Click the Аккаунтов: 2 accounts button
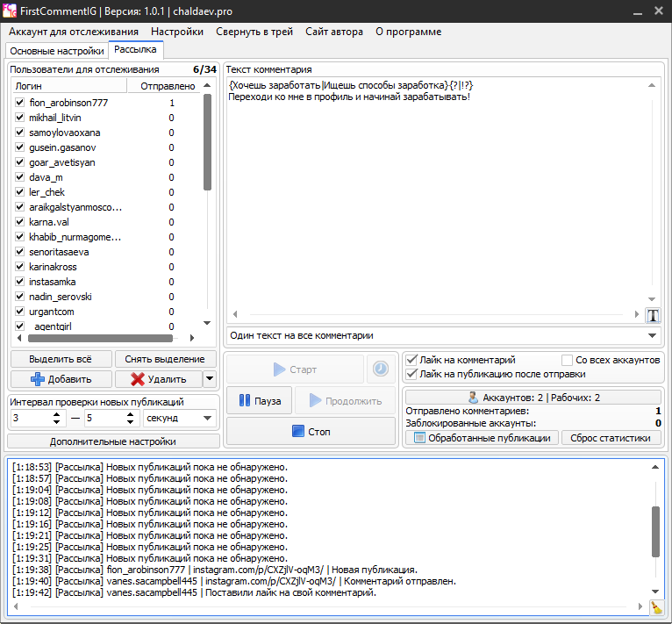672x624 pixels. click(x=533, y=398)
